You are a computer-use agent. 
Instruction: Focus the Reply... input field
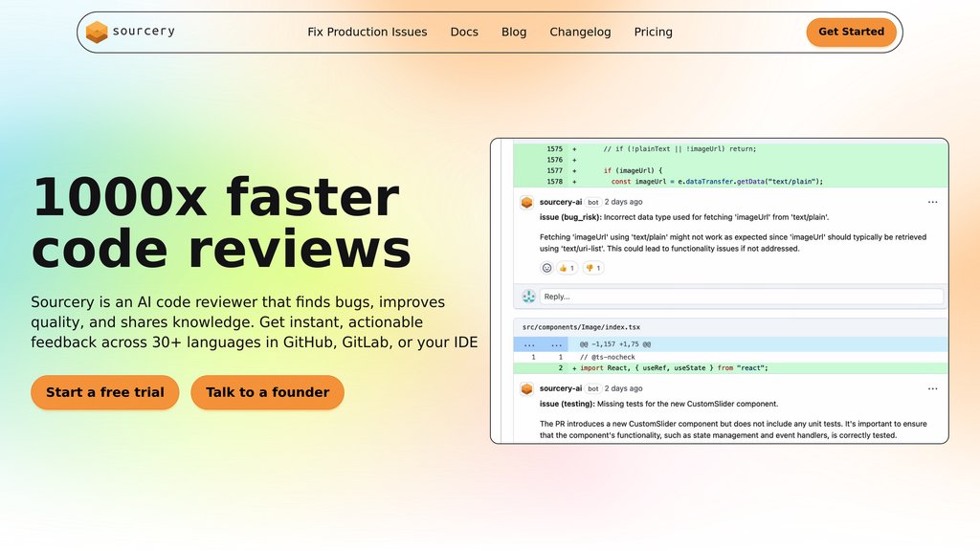(x=741, y=297)
